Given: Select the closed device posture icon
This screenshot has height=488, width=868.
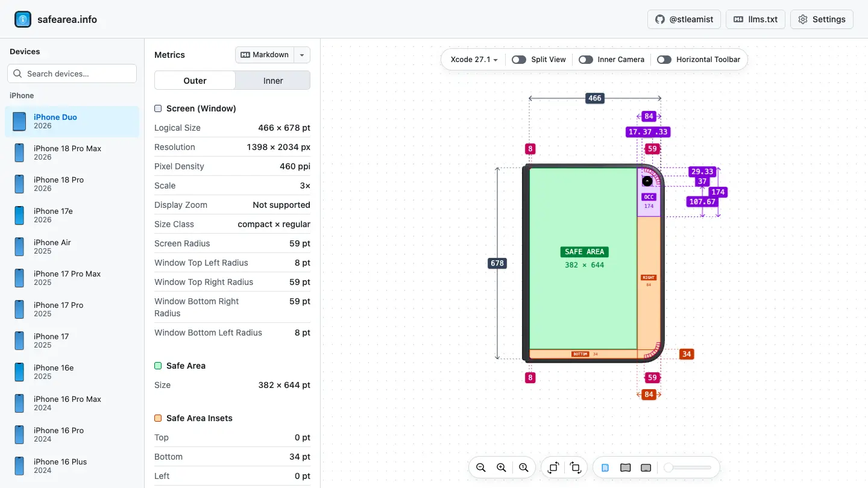Looking at the screenshot, I should coord(605,468).
